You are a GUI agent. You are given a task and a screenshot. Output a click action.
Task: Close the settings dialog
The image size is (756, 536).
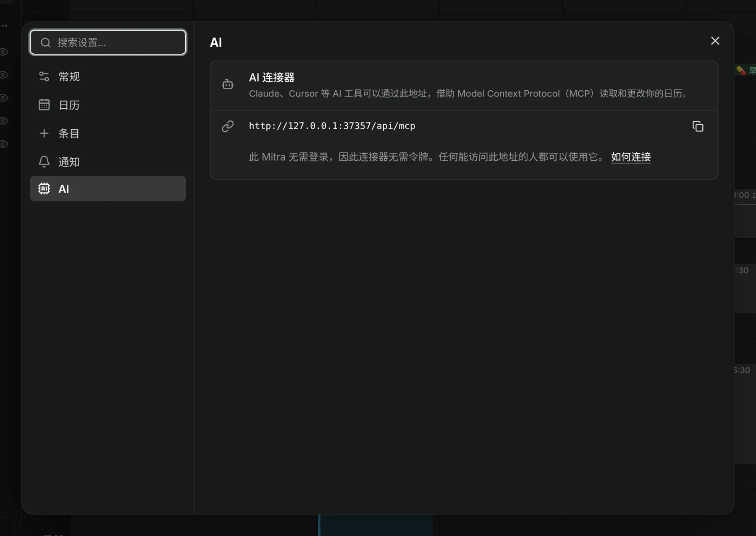click(715, 41)
